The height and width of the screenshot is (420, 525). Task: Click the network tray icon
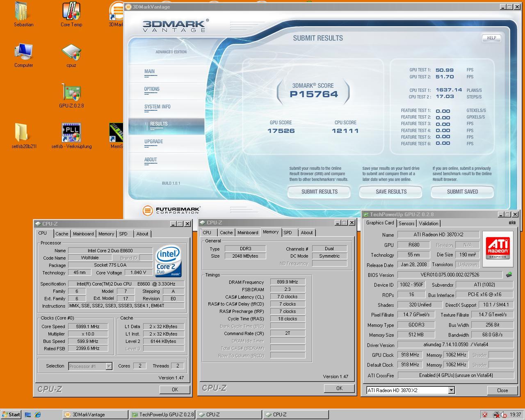click(496, 415)
